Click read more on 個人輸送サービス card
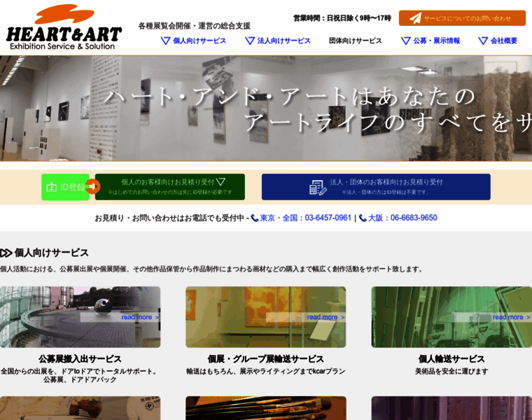 [x=512, y=317]
